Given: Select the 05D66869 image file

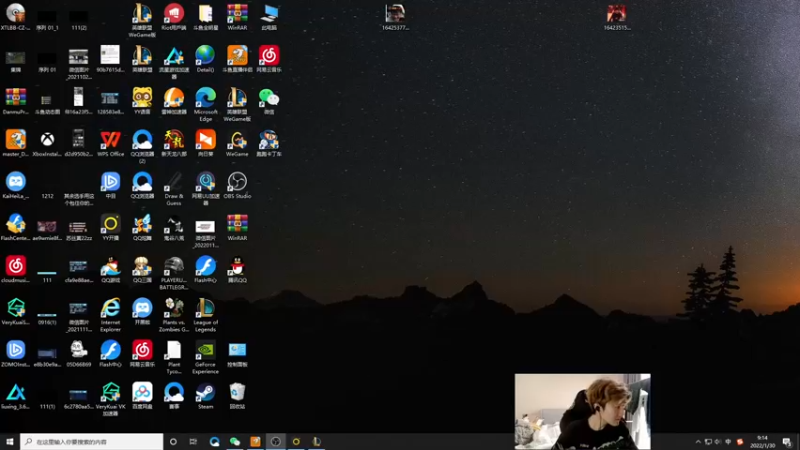Looking at the screenshot, I should tap(79, 353).
